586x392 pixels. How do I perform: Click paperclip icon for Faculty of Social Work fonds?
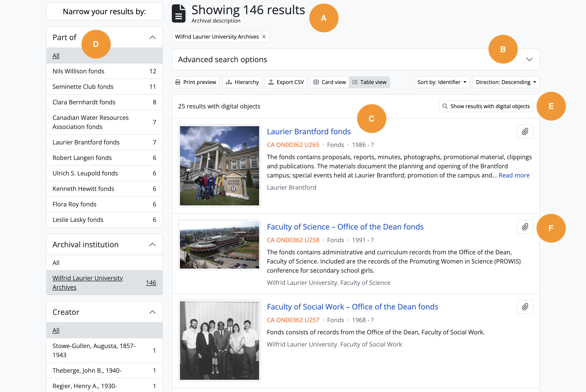[x=525, y=307]
